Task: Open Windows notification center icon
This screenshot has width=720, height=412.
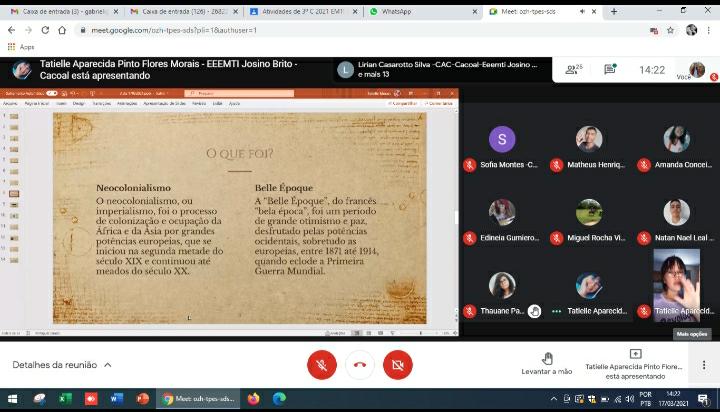Action: (703, 399)
